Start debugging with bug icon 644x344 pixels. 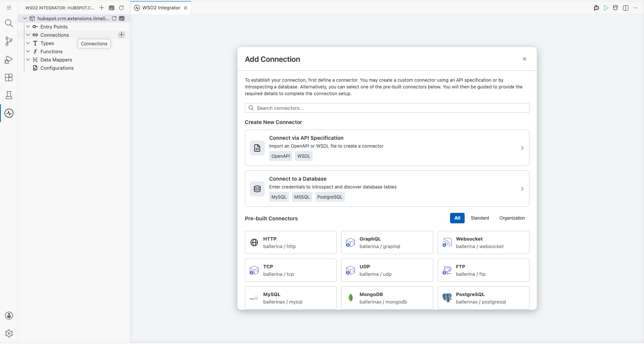point(616,8)
